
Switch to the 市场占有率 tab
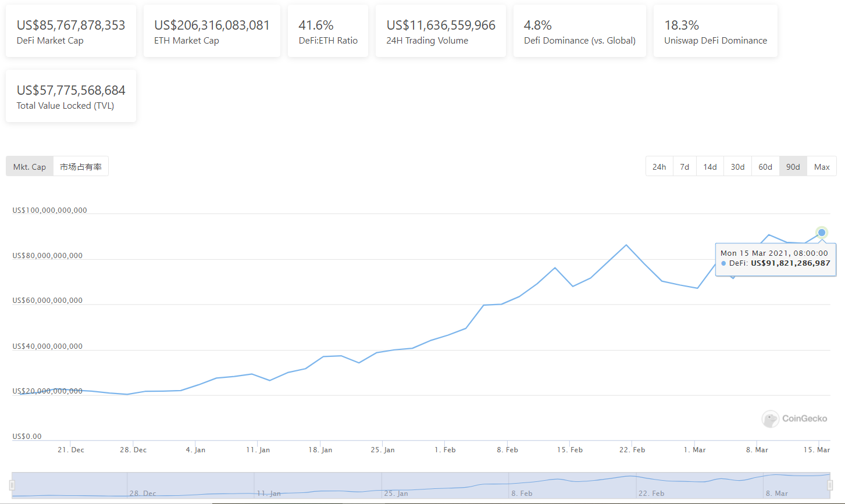[x=81, y=167]
